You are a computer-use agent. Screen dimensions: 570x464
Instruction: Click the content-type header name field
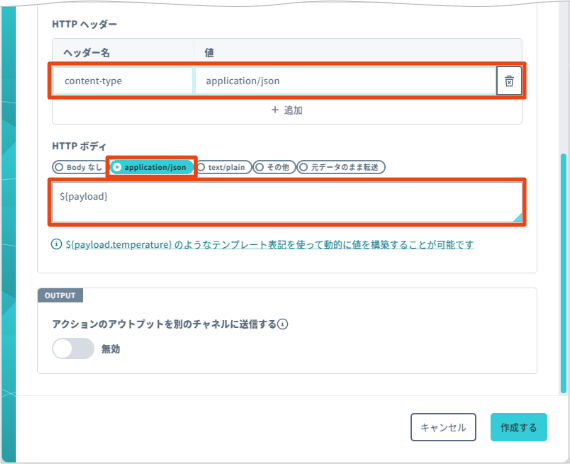(x=123, y=81)
